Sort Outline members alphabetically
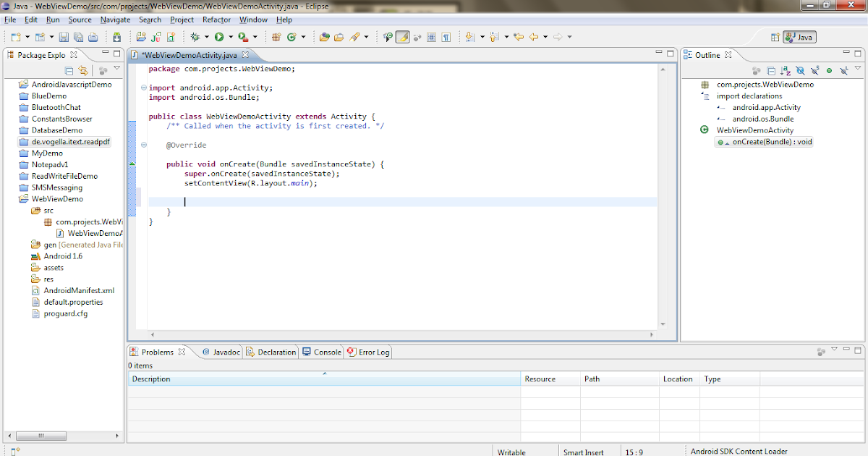Viewport: 868px width, 456px height. point(785,70)
